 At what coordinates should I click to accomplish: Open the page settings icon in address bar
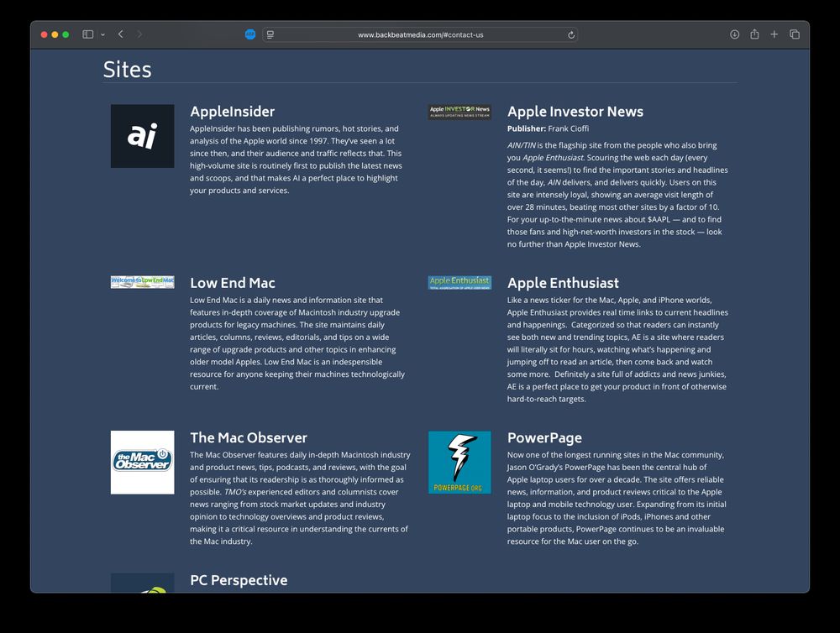pos(270,34)
